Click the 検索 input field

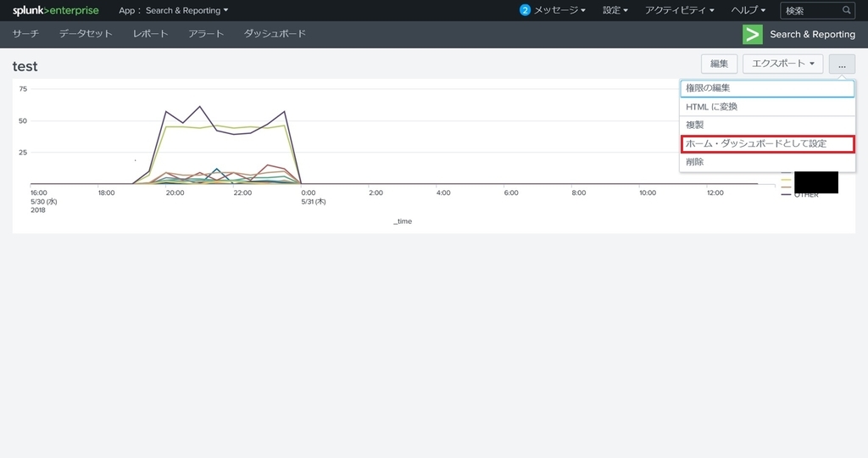(811, 10)
